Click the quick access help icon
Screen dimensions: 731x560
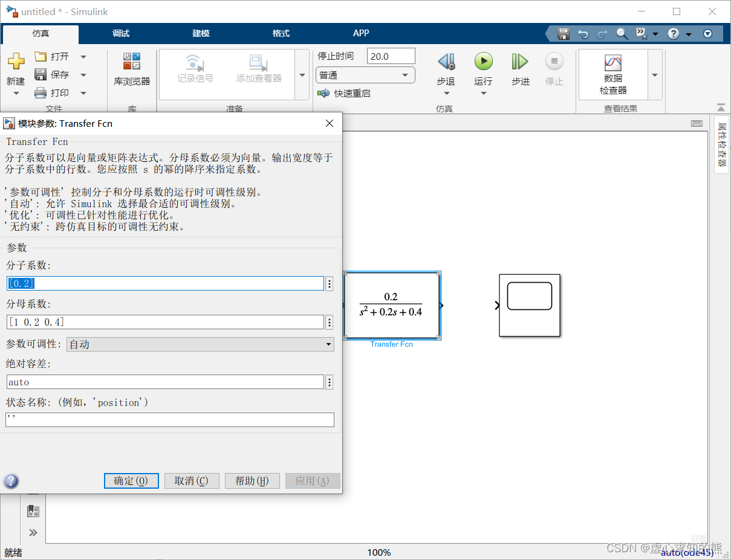click(674, 34)
